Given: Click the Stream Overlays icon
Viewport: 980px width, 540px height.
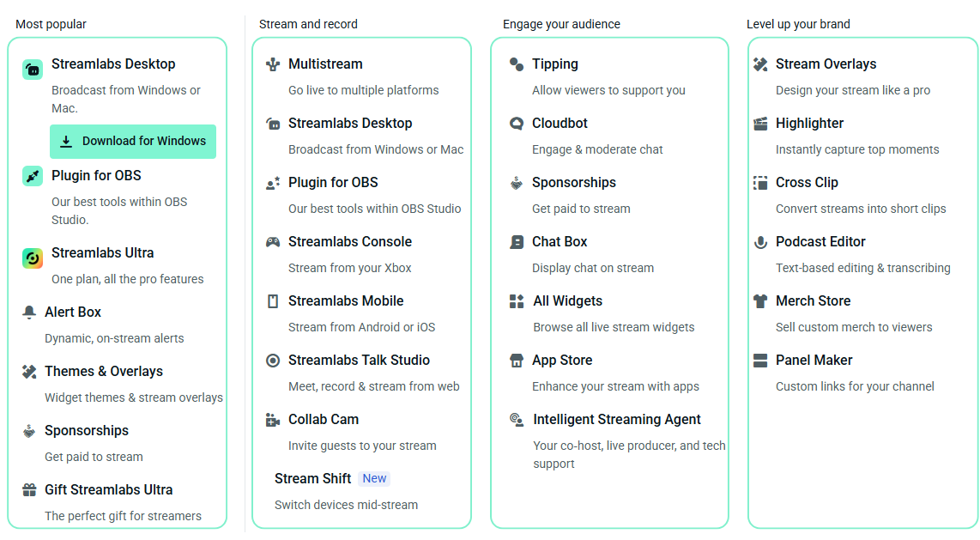Looking at the screenshot, I should pyautogui.click(x=760, y=64).
